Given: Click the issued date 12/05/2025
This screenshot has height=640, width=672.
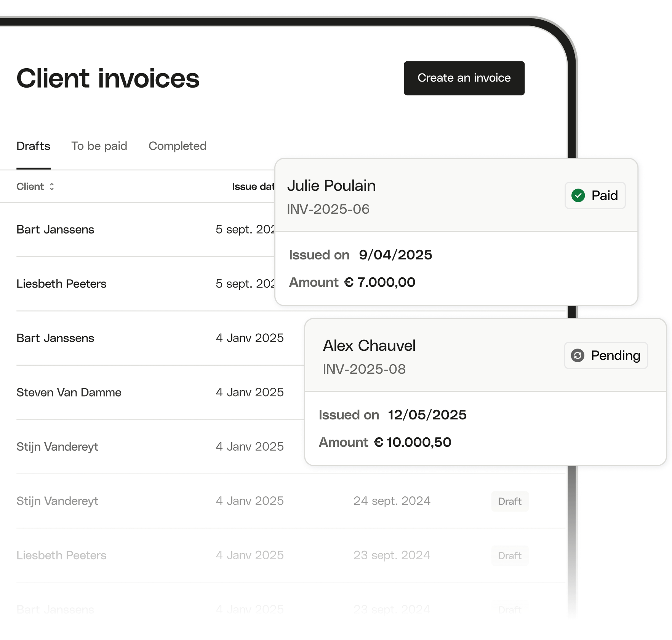Looking at the screenshot, I should (x=427, y=415).
